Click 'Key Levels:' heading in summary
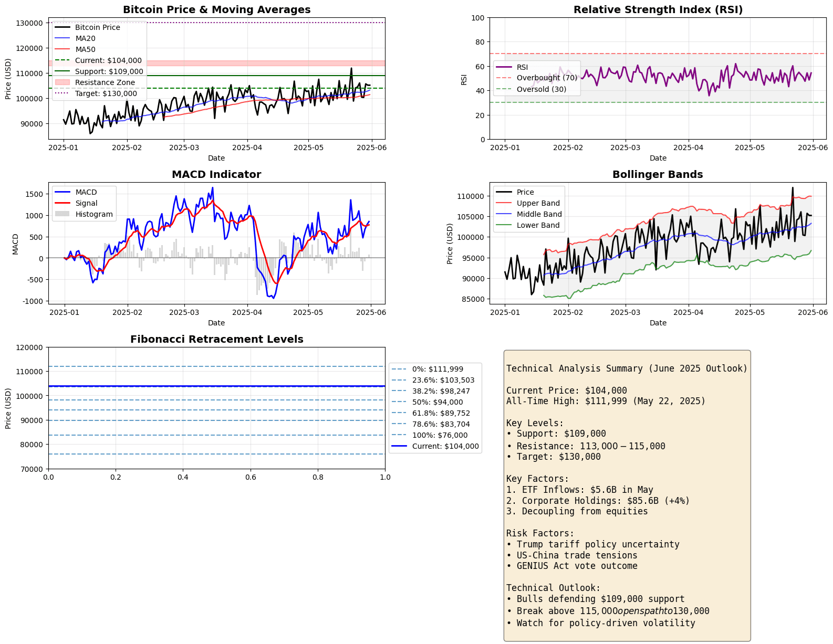Screen dimensions: 833x644 point(535,423)
